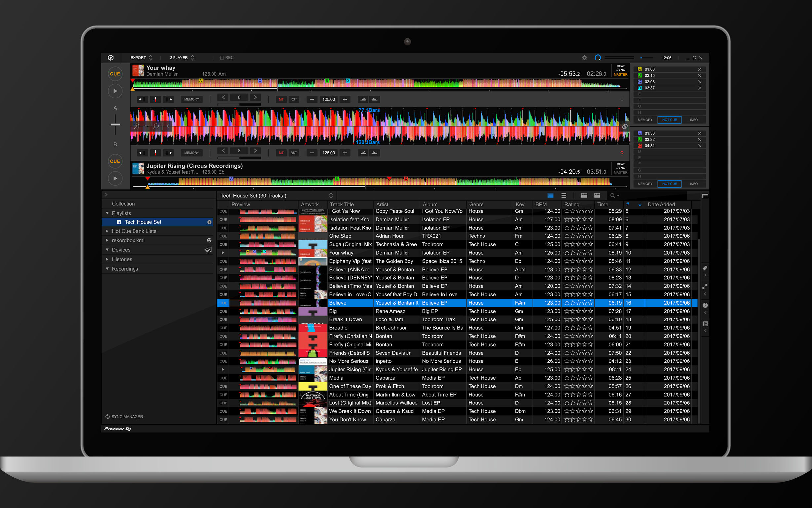
Task: Tick the REC checkbox
Action: 222,58
